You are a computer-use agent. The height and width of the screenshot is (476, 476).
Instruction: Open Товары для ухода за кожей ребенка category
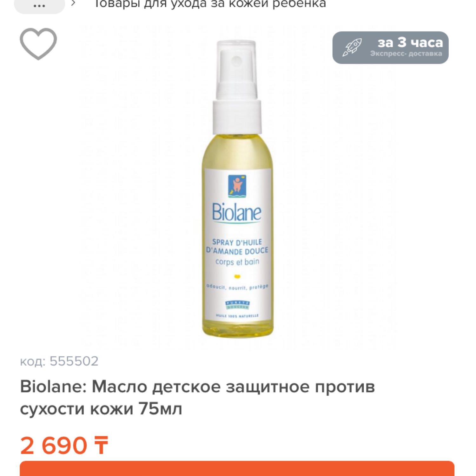(209, 4)
